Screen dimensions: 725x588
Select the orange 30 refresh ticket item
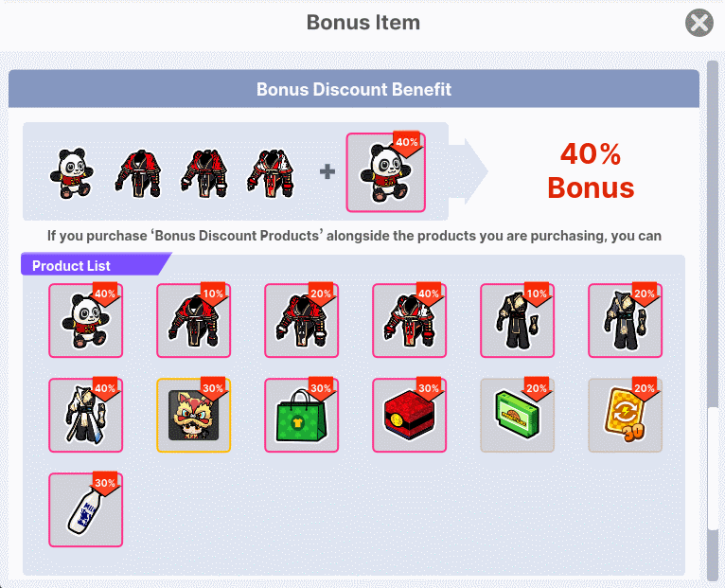625,415
